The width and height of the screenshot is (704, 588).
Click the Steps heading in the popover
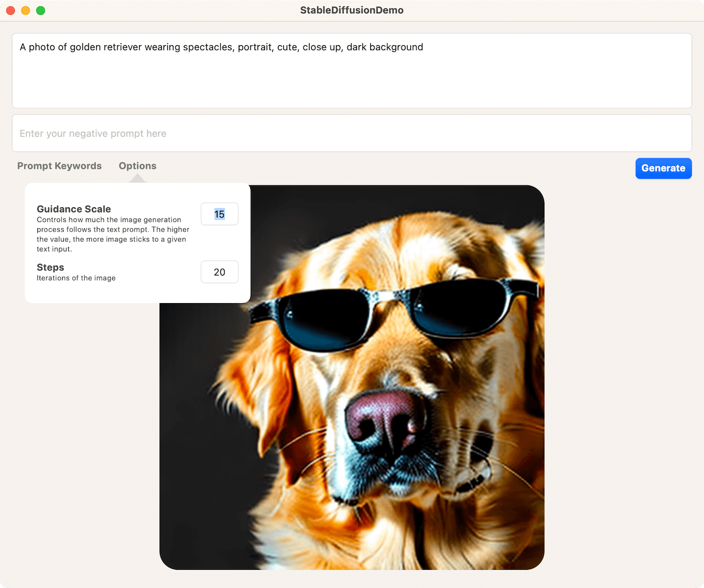[x=51, y=267]
